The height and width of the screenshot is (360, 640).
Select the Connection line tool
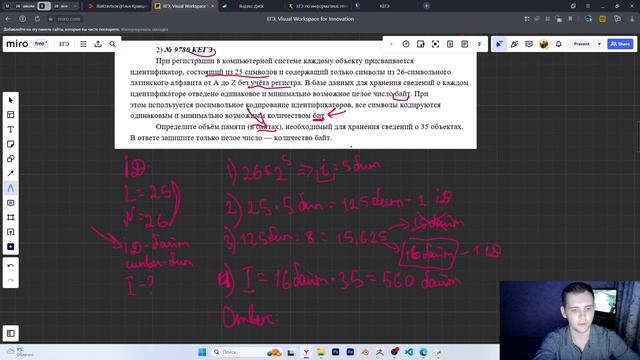click(11, 173)
